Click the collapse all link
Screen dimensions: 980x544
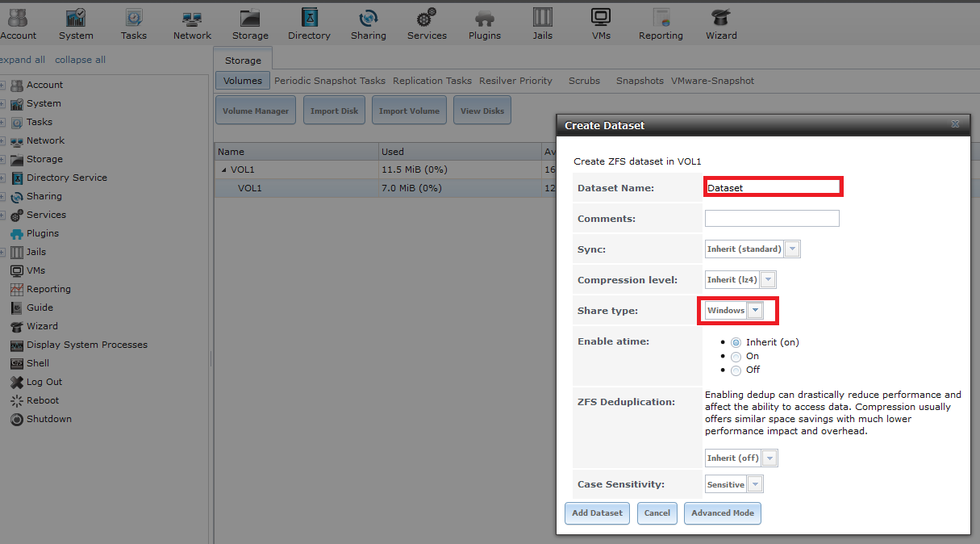click(80, 60)
